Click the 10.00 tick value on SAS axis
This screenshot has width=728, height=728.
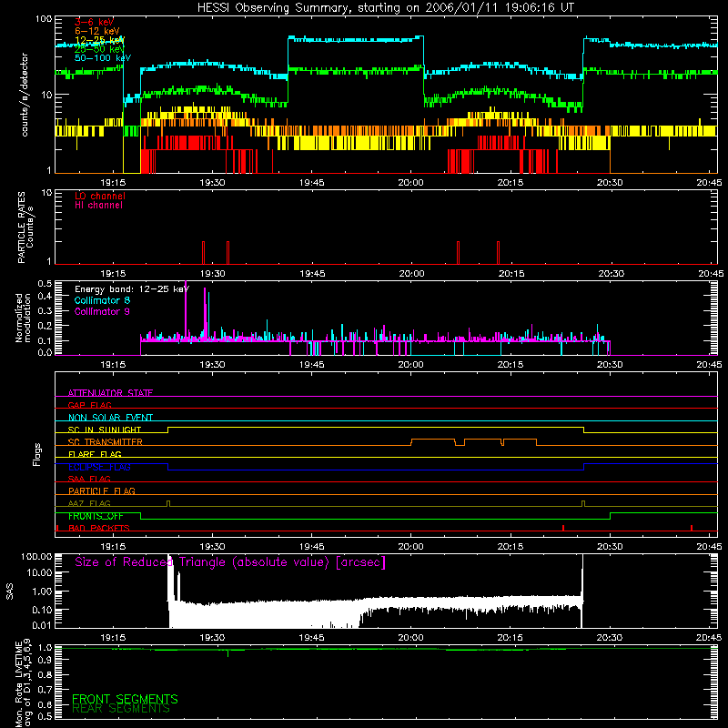(38, 572)
